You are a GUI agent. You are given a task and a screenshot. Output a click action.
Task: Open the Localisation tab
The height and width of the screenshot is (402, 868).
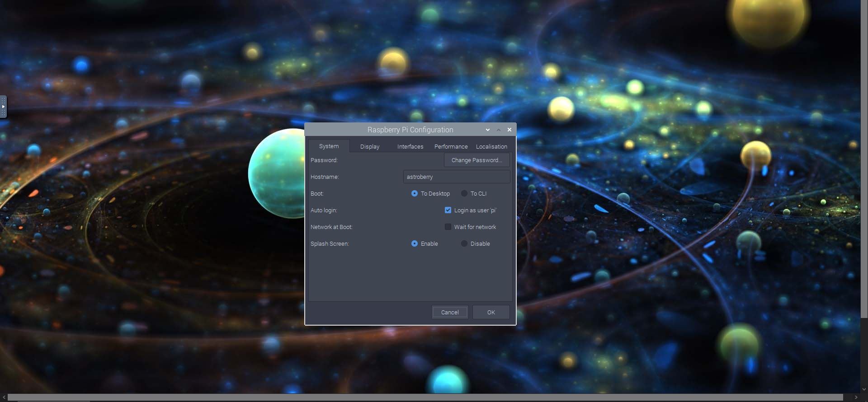[x=491, y=146]
